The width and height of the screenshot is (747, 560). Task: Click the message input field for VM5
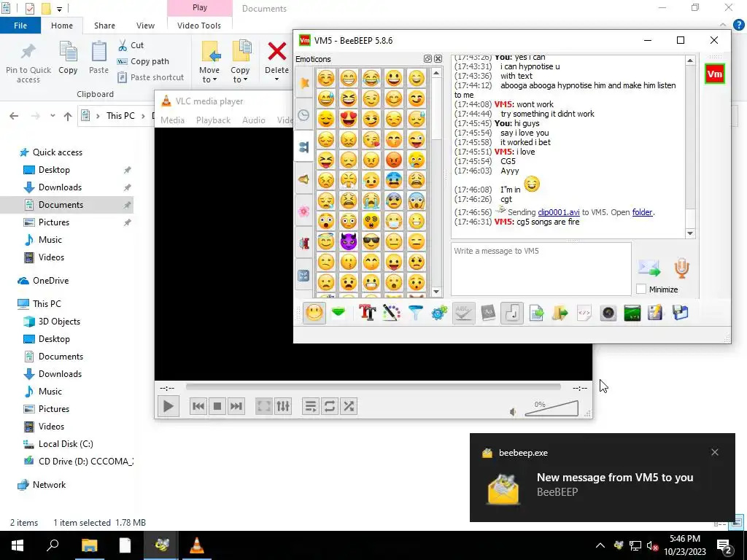tap(541, 269)
